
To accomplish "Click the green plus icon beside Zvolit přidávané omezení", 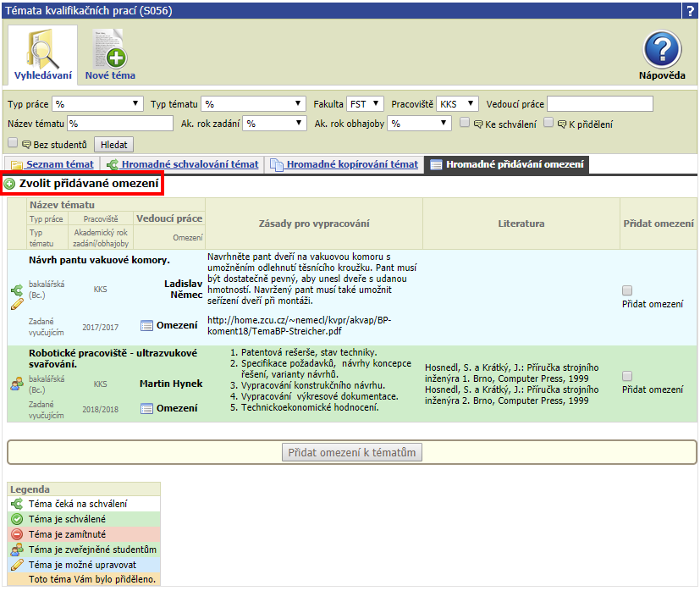I will pyautogui.click(x=9, y=184).
